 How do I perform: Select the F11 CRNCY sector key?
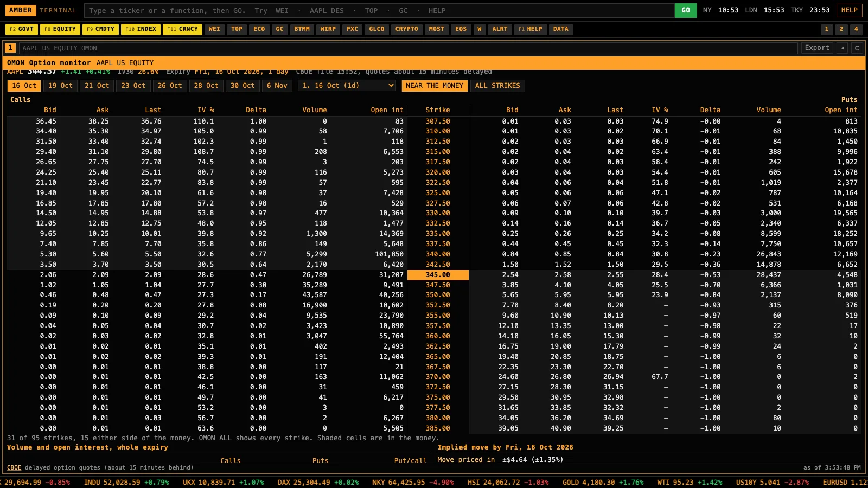(182, 29)
